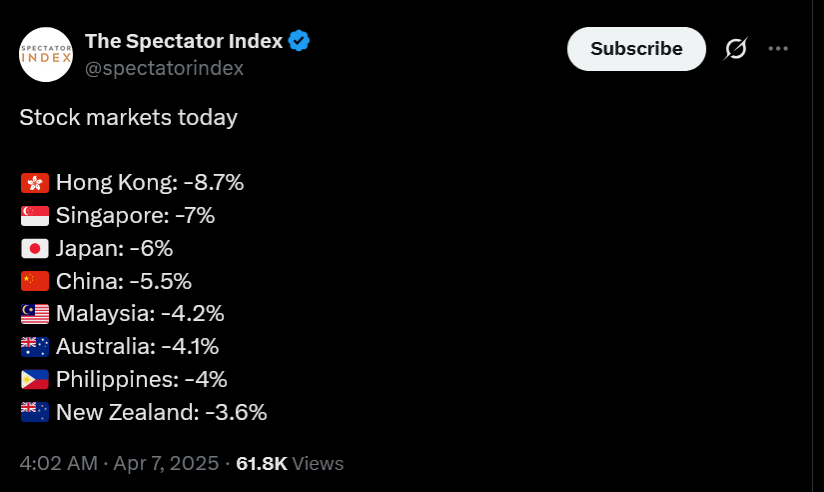Click the 61.8K Views count
The image size is (824, 492).
tap(290, 464)
